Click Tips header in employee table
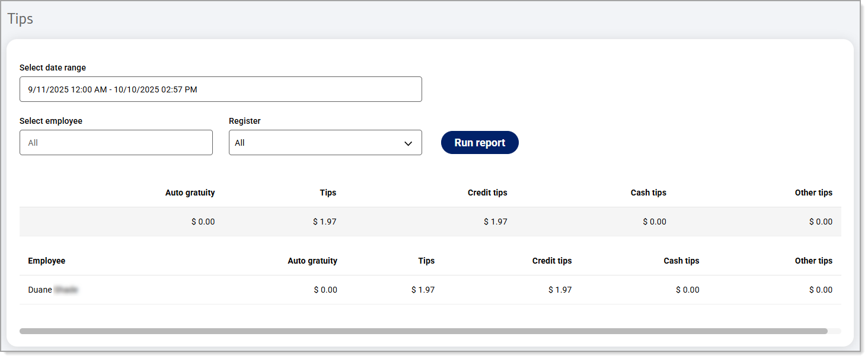868x359 pixels. point(426,261)
